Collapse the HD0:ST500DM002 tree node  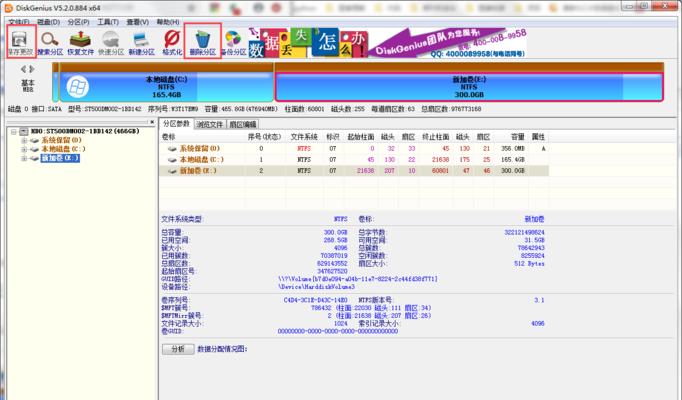point(13,131)
